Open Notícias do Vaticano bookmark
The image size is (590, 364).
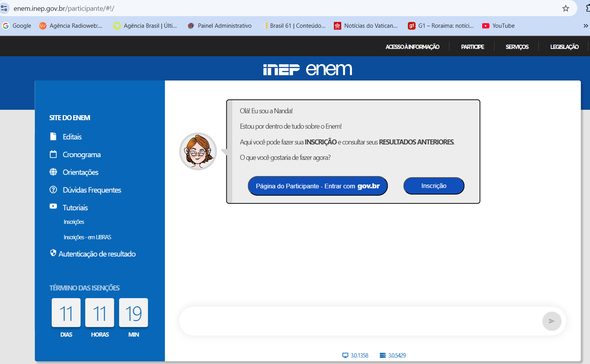pos(366,26)
